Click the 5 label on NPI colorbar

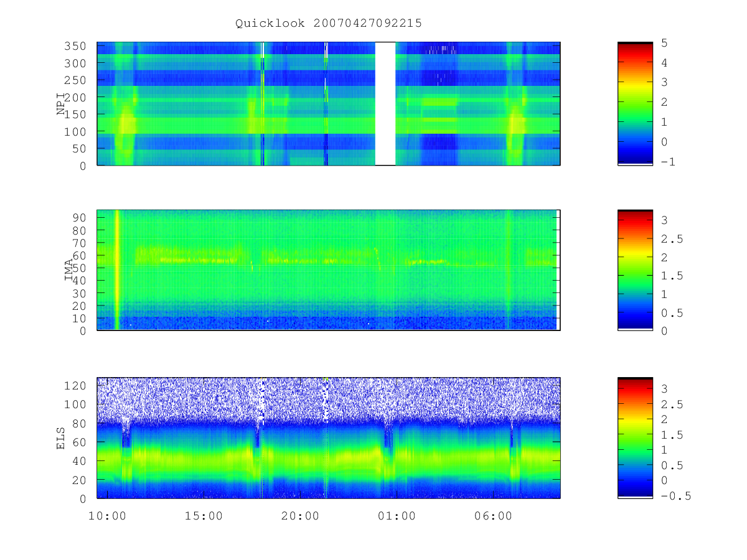(664, 43)
